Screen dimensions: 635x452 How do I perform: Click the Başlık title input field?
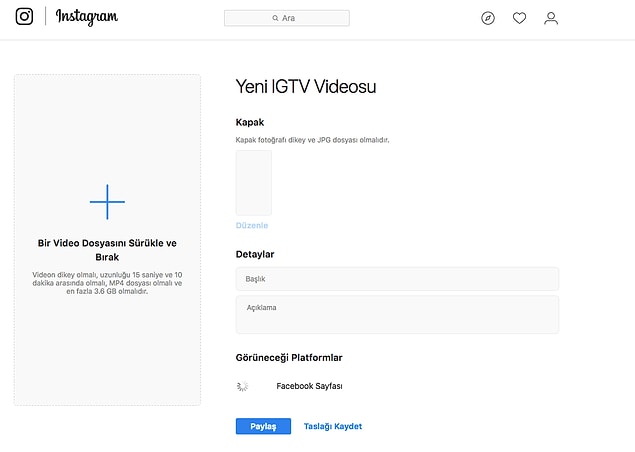click(x=397, y=279)
